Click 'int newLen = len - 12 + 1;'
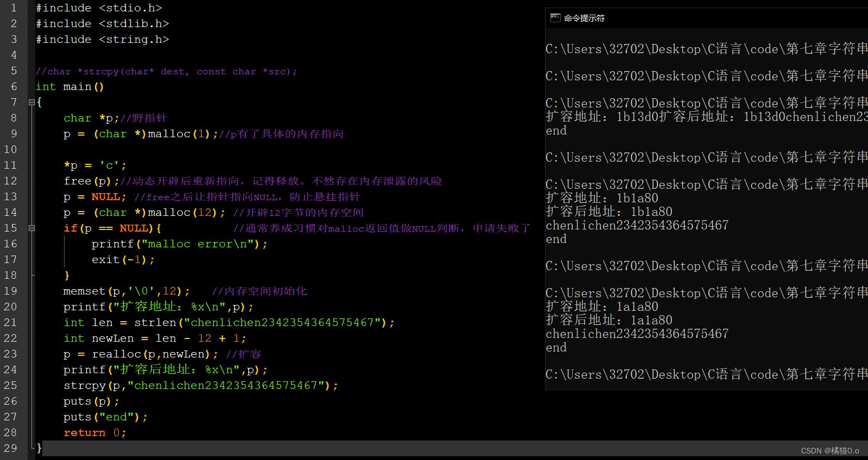 155,338
